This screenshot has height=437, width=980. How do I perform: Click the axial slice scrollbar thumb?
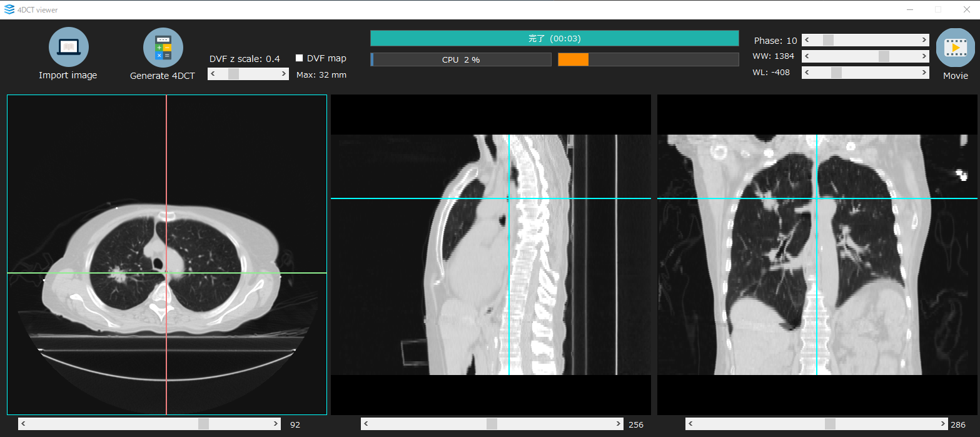coord(203,424)
